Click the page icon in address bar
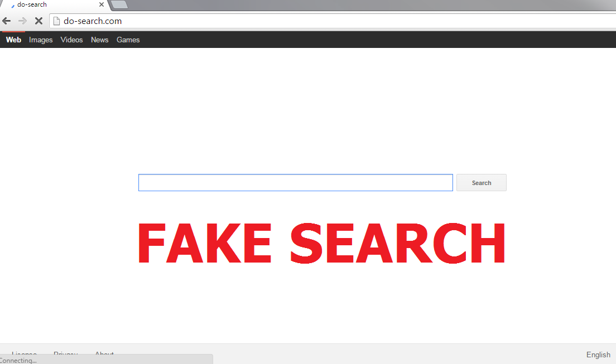Screen dimensions: 616x364 click(x=56, y=21)
